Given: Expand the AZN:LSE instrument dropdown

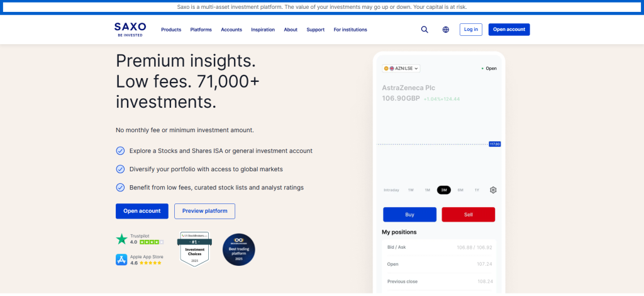Looking at the screenshot, I should tap(401, 68).
